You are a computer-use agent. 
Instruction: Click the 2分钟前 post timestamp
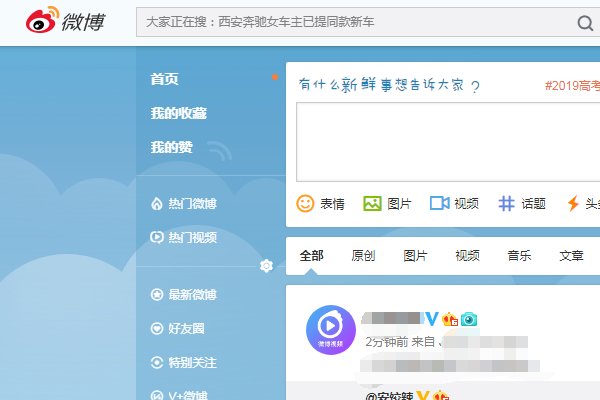(x=386, y=342)
